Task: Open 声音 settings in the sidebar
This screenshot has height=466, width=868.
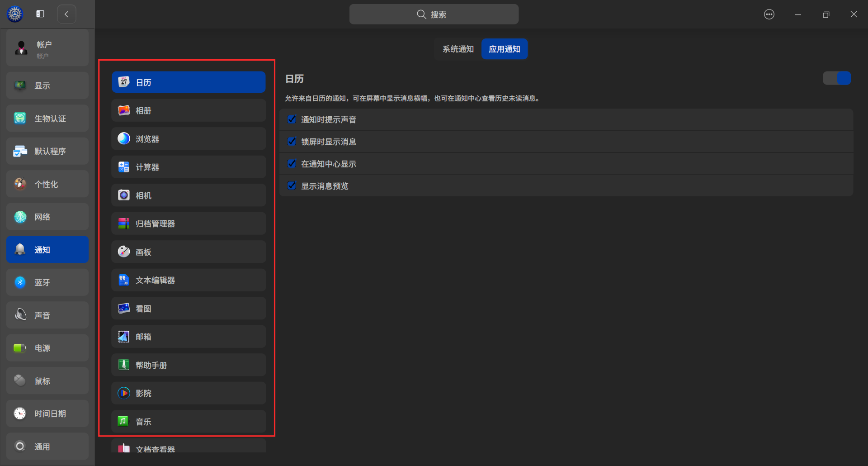Action: point(47,315)
